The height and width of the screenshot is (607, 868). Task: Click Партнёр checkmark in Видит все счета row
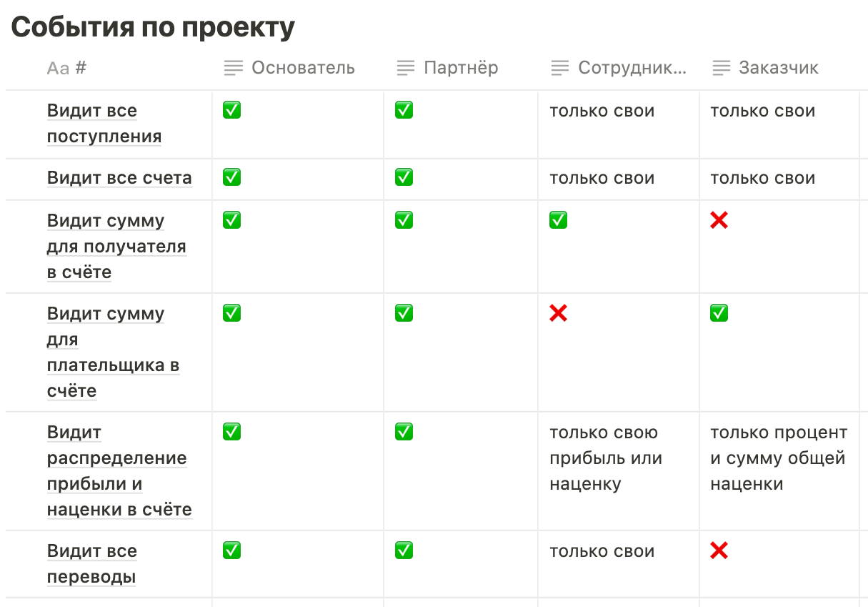tap(404, 177)
